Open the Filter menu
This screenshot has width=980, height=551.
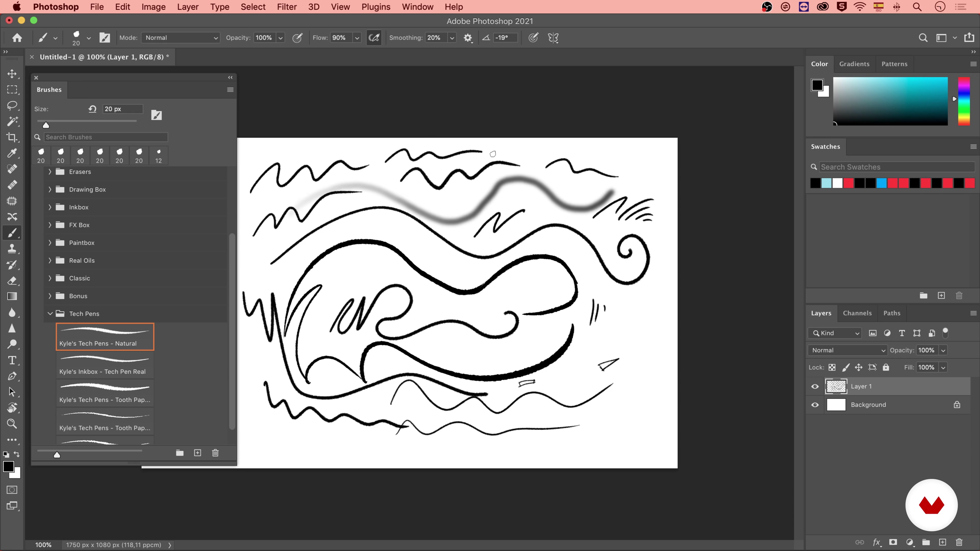286,7
